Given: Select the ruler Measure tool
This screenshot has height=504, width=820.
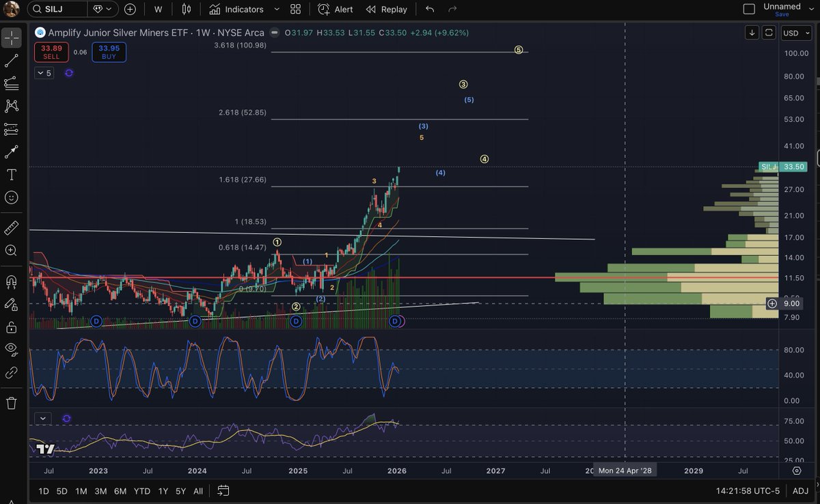Looking at the screenshot, I should coord(11,227).
